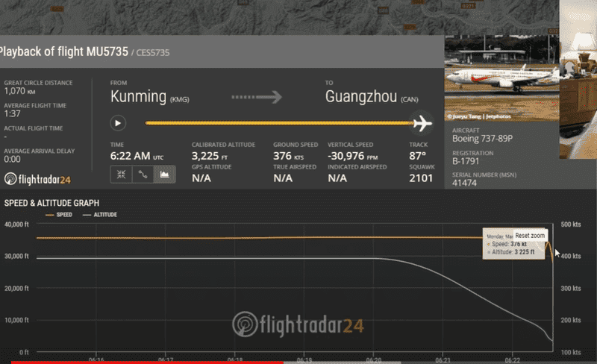Click the vertical speed value -30,976
Image resolution: width=597 pixels, height=364 pixels.
tap(346, 156)
